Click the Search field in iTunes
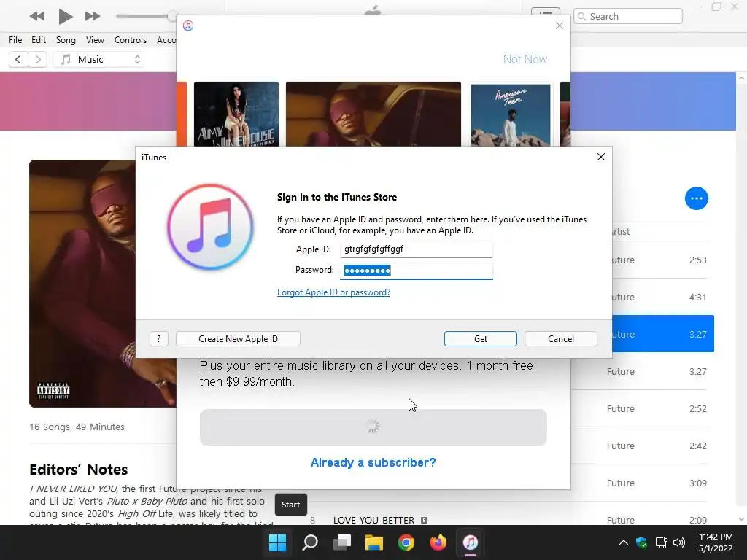This screenshot has width=747, height=560. pos(628,16)
